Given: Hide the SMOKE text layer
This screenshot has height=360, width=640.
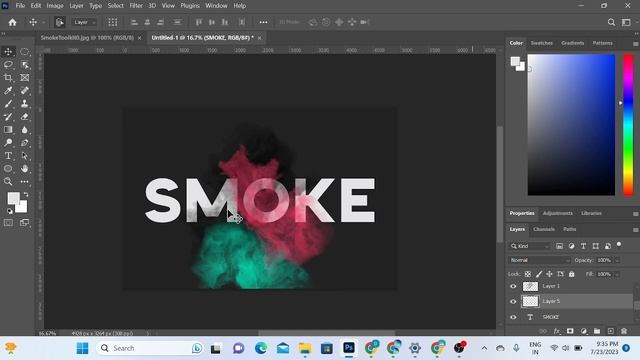Looking at the screenshot, I should coord(513,317).
